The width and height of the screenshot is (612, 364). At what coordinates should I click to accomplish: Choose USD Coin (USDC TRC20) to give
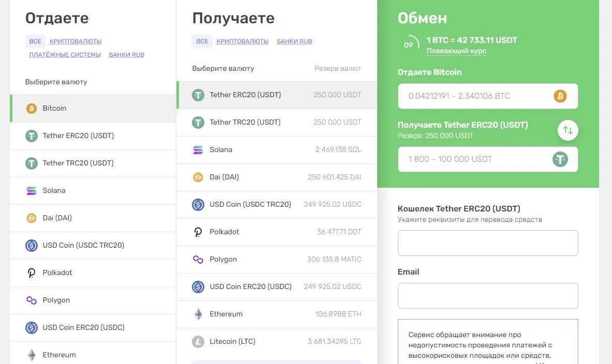click(83, 246)
